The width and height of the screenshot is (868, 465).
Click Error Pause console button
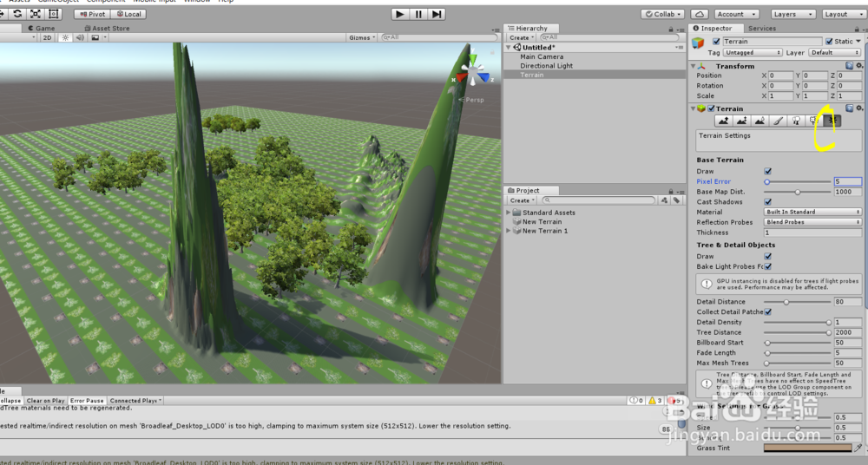tap(87, 400)
